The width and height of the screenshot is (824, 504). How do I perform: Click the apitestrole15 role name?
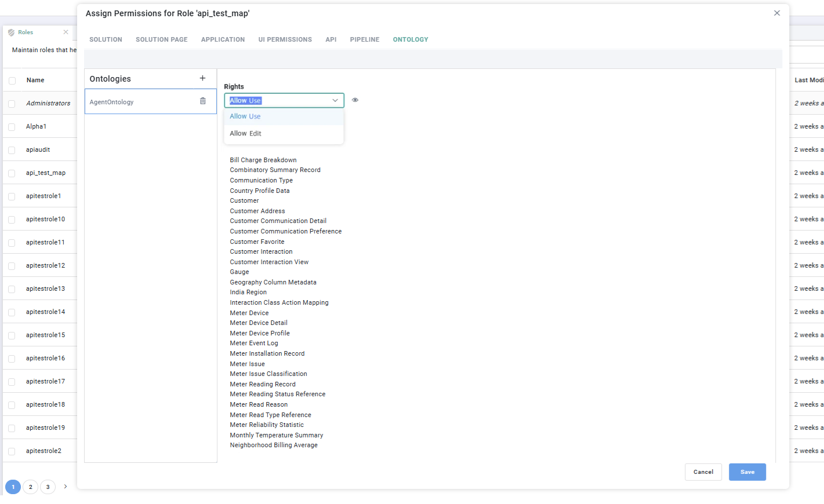[45, 335]
